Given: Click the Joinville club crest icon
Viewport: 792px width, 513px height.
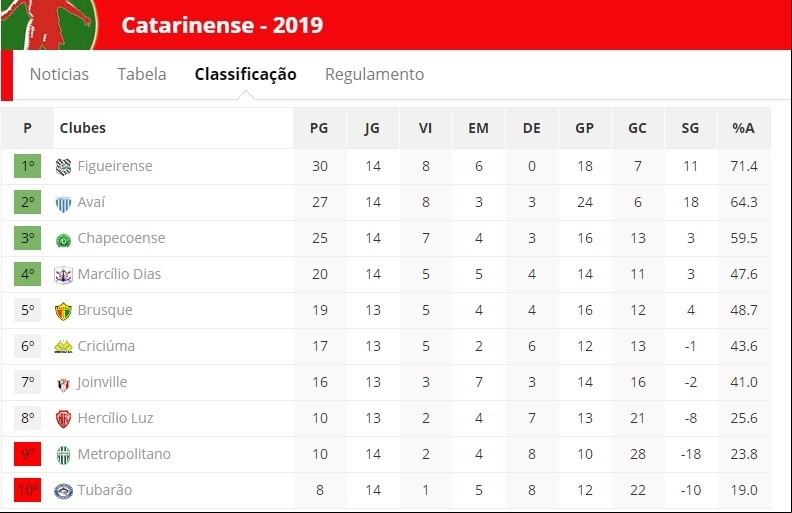Looking at the screenshot, I should pos(63,385).
